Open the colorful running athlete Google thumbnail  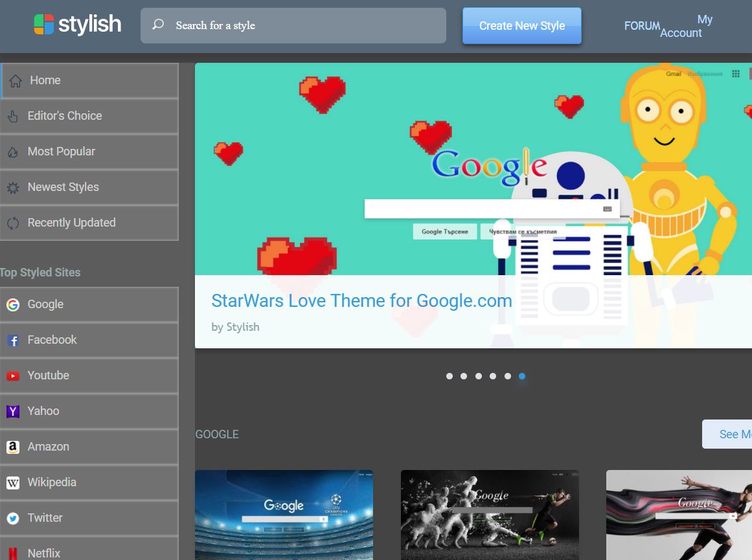tap(679, 515)
